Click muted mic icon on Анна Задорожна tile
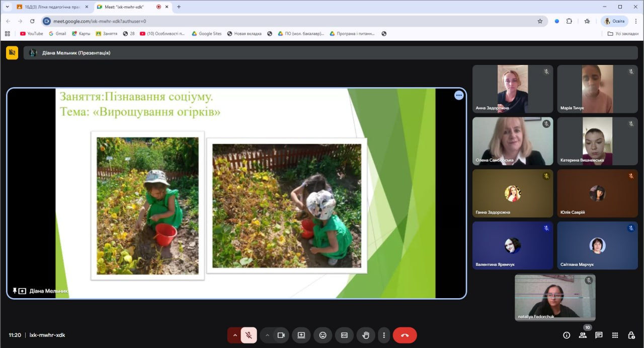This screenshot has height=348, width=644. click(546, 72)
